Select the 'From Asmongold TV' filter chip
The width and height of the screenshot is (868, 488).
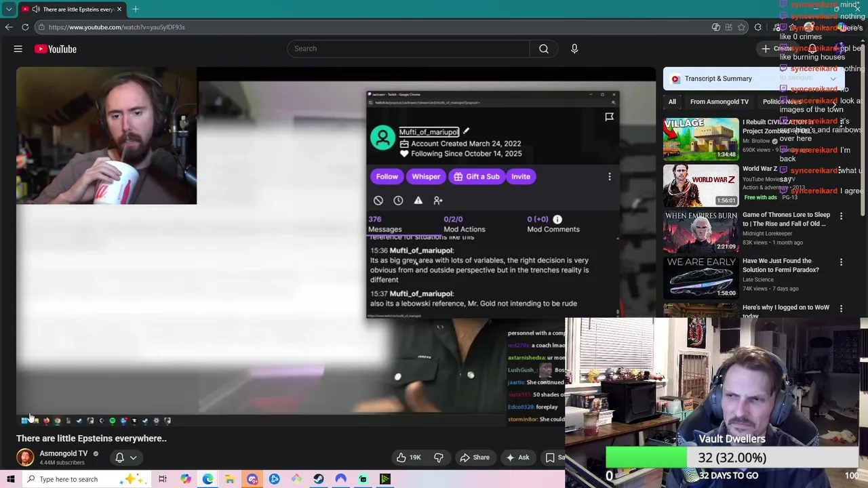click(719, 102)
